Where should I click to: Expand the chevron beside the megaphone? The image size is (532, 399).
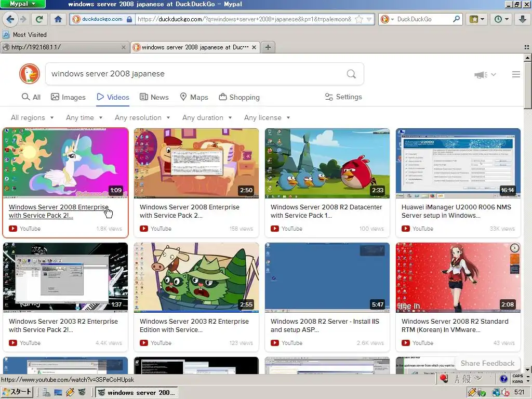pos(494,75)
